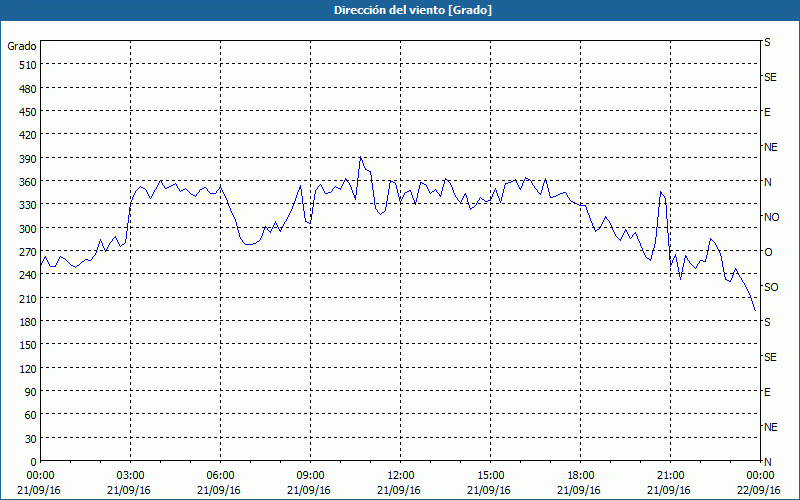Click the 21/09/16 date under 12:00
This screenshot has height=500, width=800.
click(x=399, y=490)
